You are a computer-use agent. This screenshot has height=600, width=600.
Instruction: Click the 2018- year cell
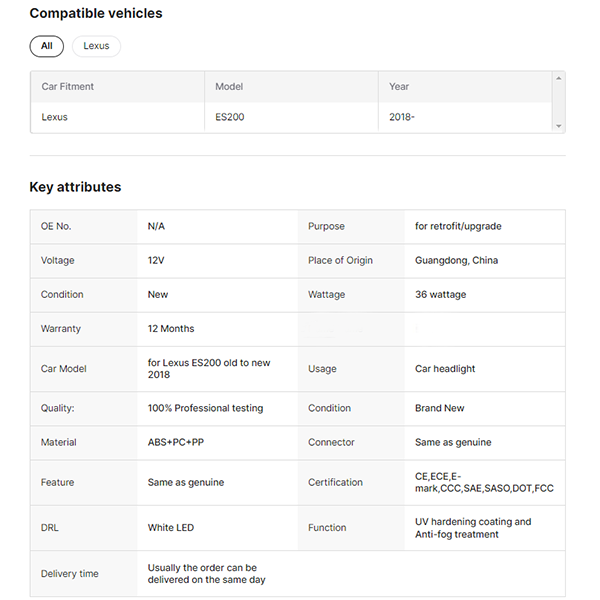402,117
